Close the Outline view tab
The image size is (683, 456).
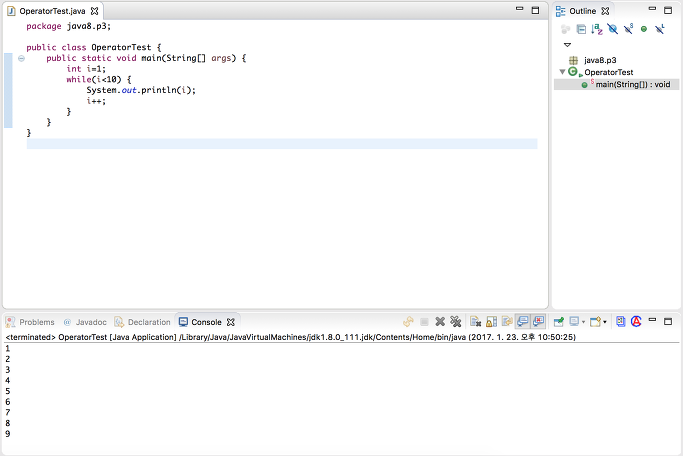click(605, 11)
